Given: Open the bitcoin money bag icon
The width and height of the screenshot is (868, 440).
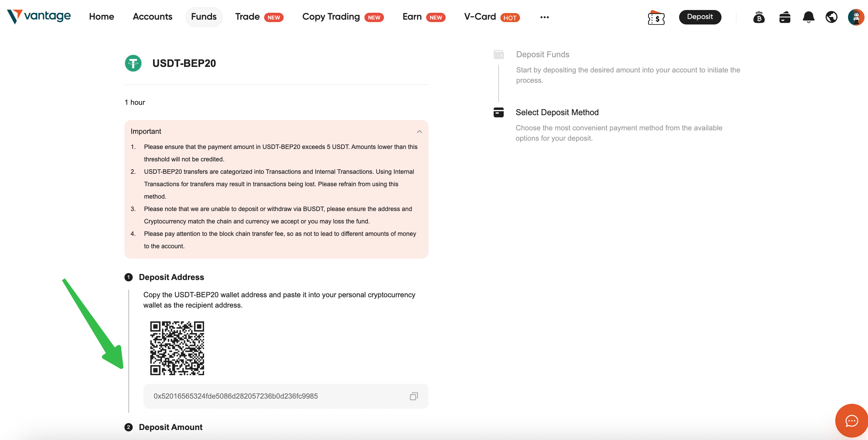Looking at the screenshot, I should [x=759, y=17].
